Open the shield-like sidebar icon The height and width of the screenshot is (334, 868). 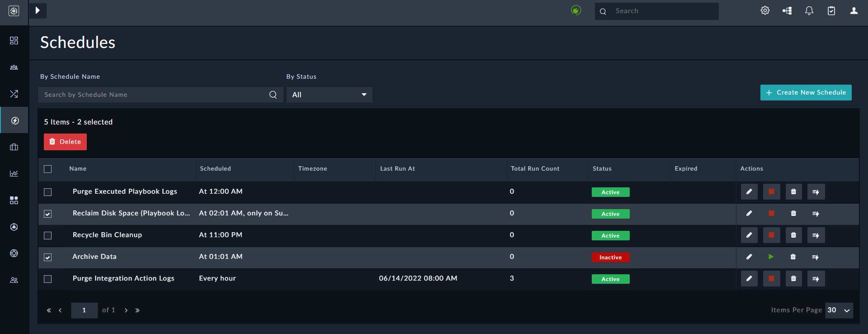click(x=14, y=227)
